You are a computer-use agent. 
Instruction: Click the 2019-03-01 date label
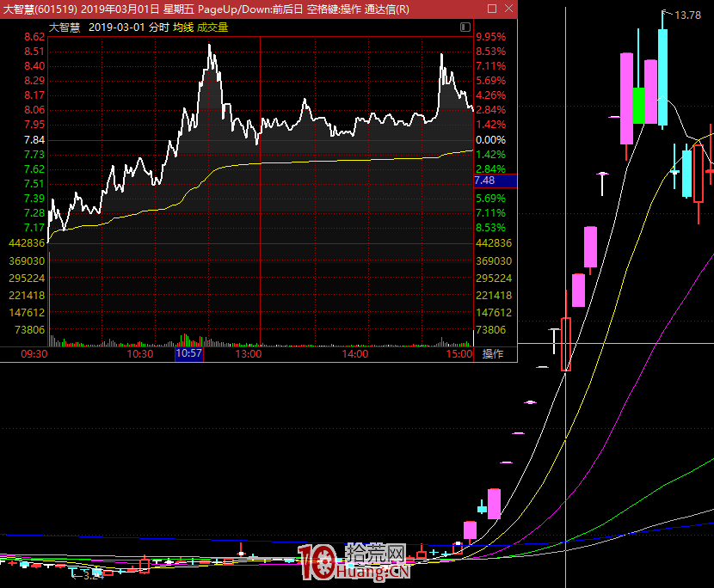tap(117, 28)
